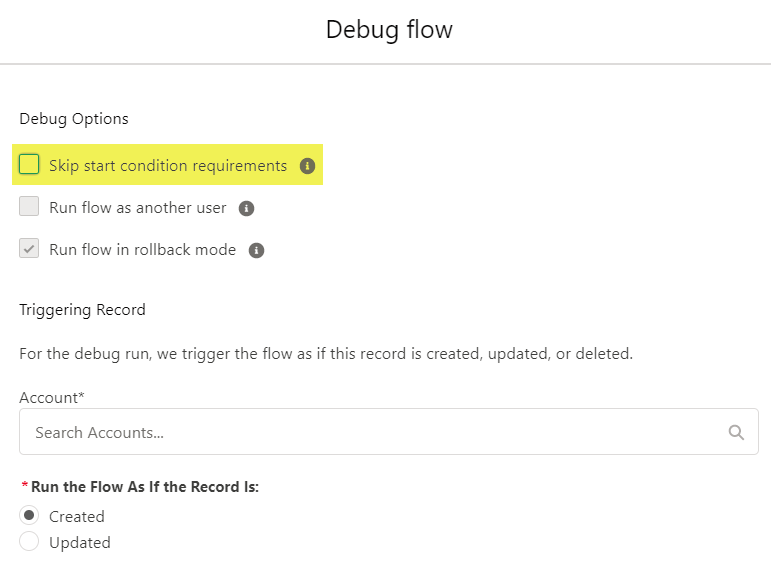Click the Debug flow dialog title
This screenshot has height=572, width=771.
[389, 30]
